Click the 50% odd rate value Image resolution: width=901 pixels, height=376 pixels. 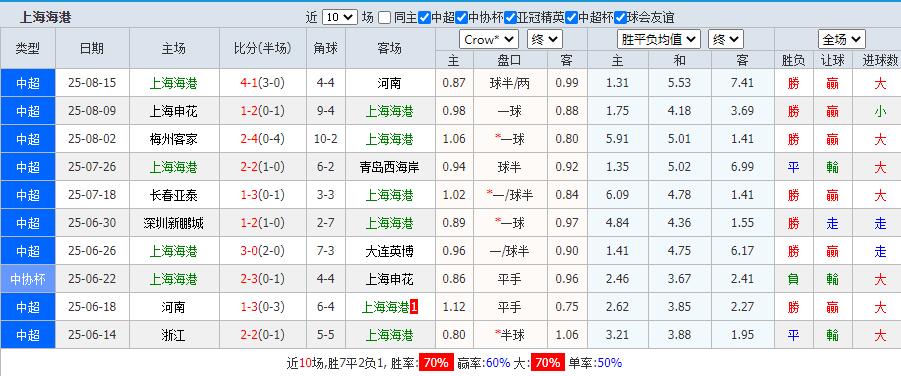(x=610, y=363)
